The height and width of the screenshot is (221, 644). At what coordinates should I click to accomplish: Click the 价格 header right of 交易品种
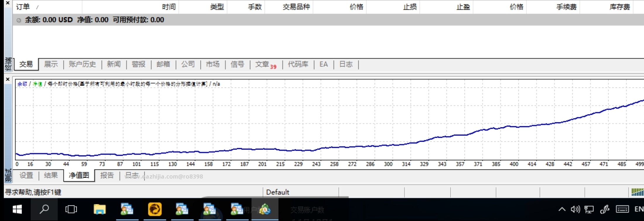point(340,7)
